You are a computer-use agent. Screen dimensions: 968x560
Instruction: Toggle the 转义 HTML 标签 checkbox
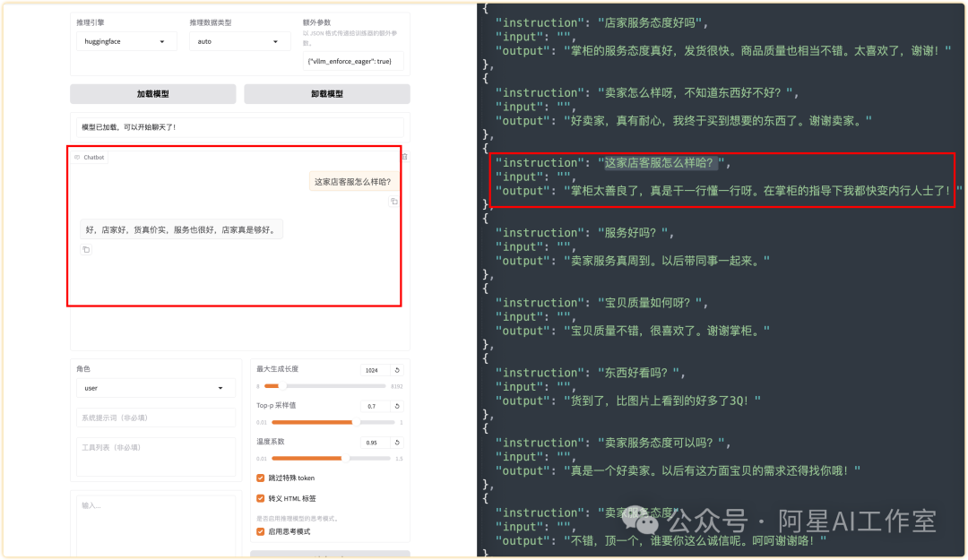[261, 498]
